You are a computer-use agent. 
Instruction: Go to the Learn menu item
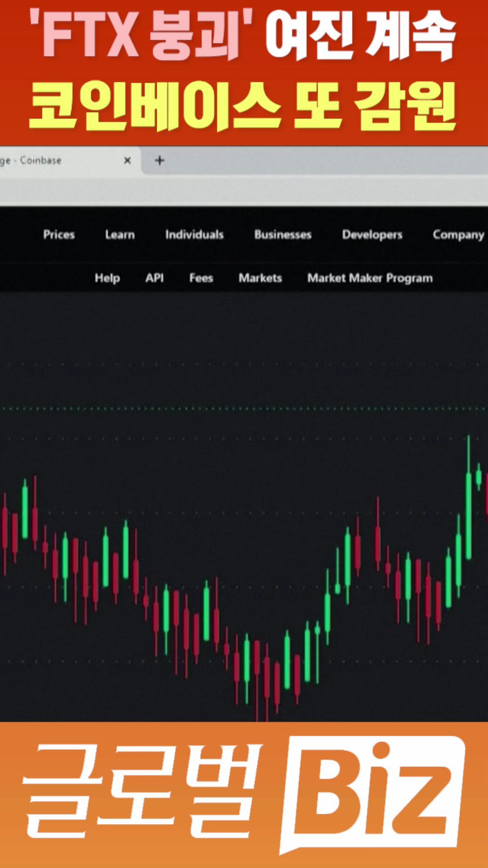120,235
